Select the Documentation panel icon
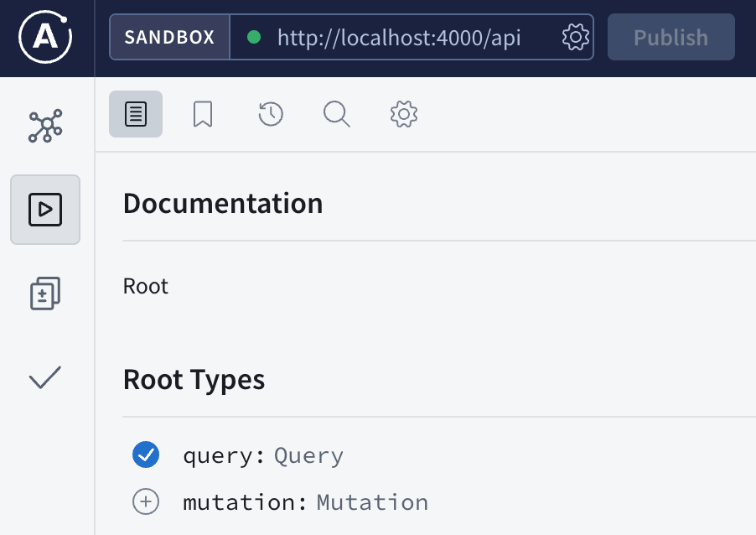 tap(136, 114)
